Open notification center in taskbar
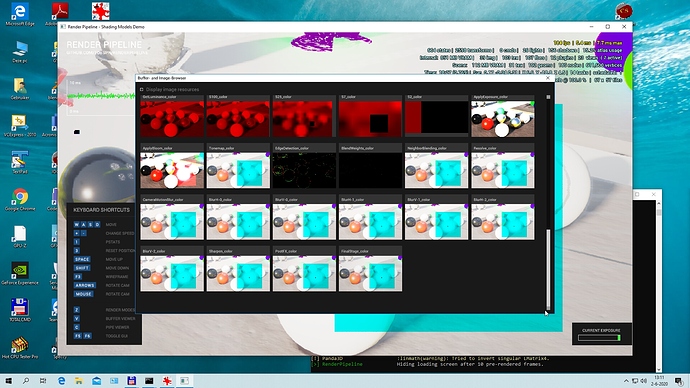This screenshot has height=388, width=690. (679, 381)
